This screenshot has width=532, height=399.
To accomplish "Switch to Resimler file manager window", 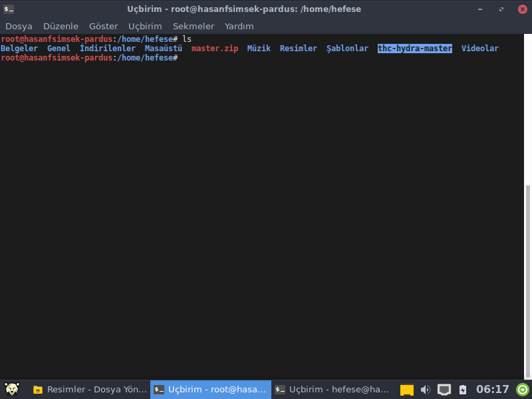I will [x=90, y=390].
